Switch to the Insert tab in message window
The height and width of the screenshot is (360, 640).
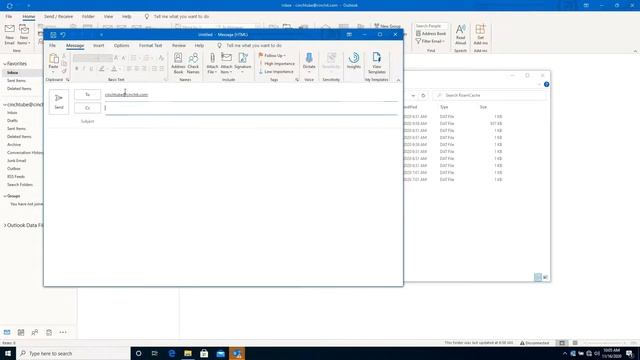[x=98, y=45]
